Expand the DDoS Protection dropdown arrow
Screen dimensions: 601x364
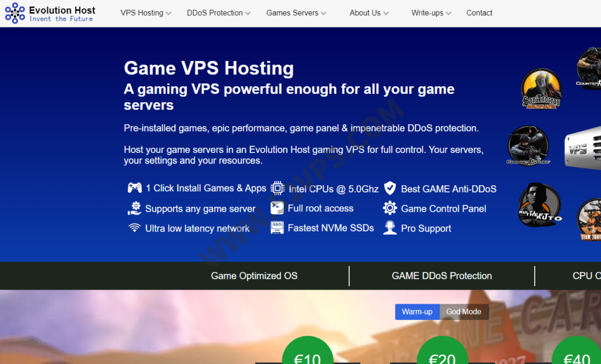tap(248, 13)
